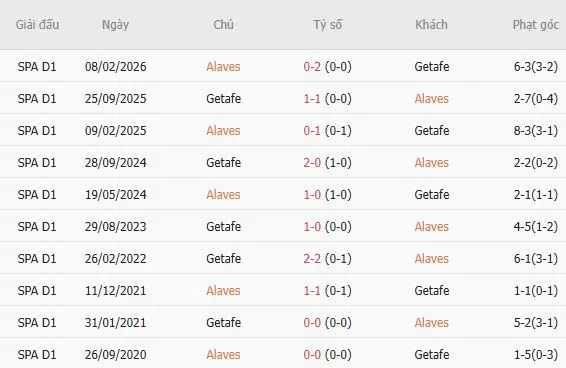Open Getafe away link in 08/02/2026 match
The image size is (566, 368).
click(x=432, y=66)
